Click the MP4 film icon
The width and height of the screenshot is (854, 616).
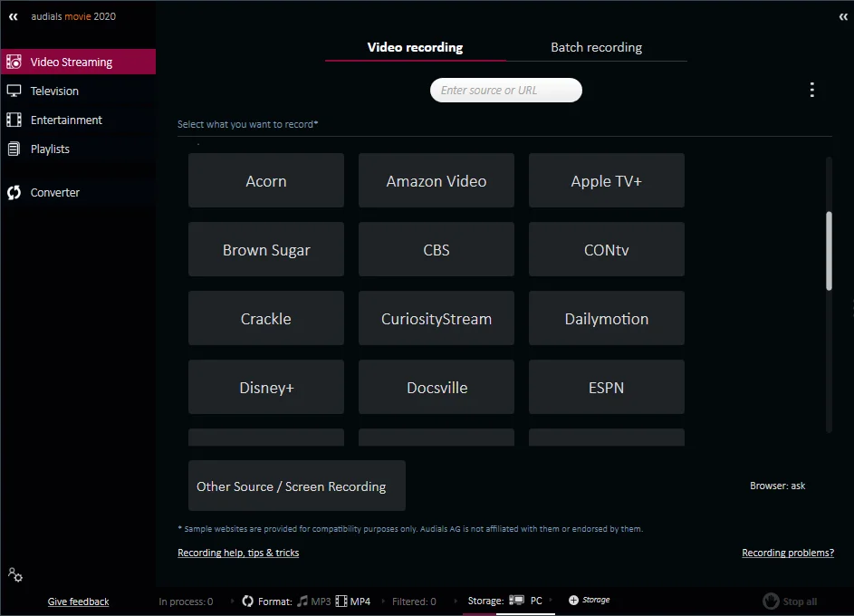point(341,601)
